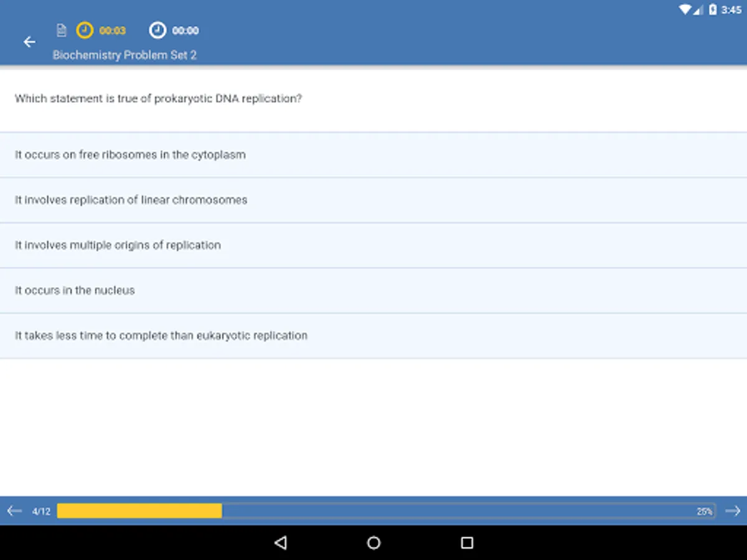Image resolution: width=747 pixels, height=560 pixels.
Task: Tap the Android home circle button
Action: pyautogui.click(x=374, y=543)
